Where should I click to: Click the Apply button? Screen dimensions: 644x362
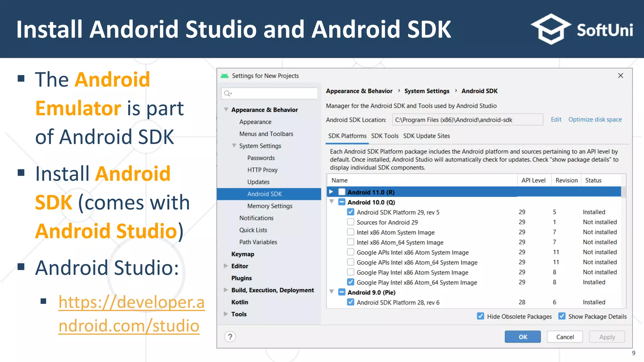[x=607, y=337]
